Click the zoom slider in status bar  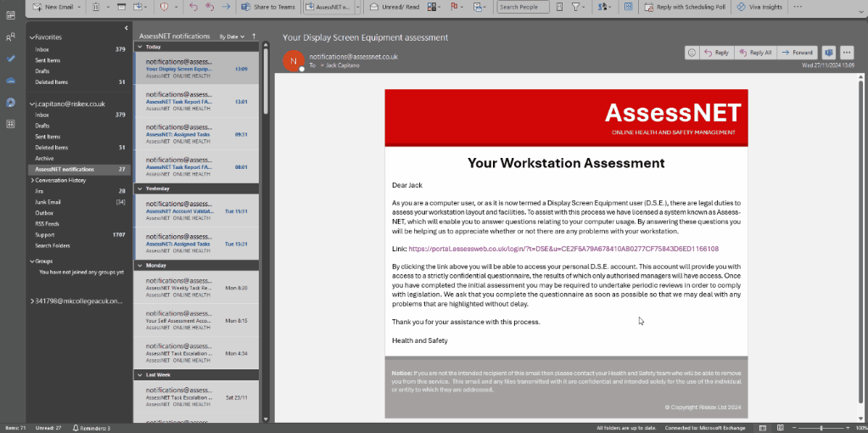click(x=820, y=428)
